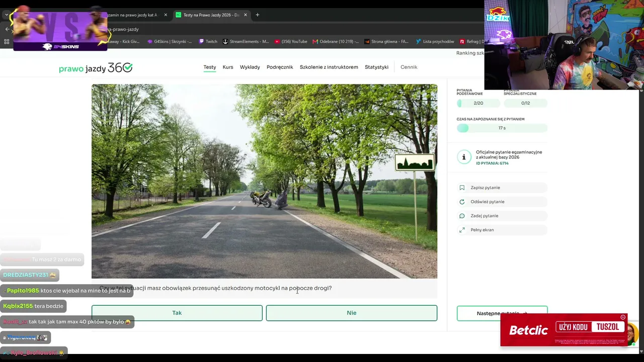Open a new browser tab
Viewport: 644px width, 362px height.
tap(258, 15)
